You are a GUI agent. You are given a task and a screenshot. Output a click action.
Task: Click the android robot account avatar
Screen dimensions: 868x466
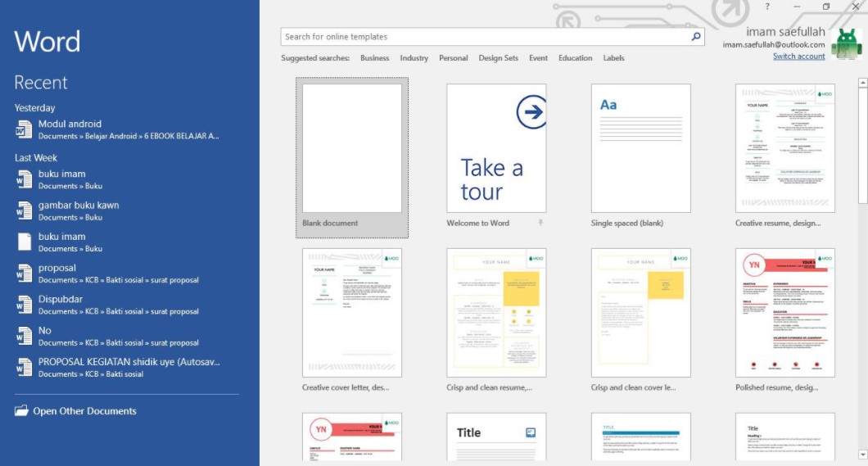coord(847,43)
